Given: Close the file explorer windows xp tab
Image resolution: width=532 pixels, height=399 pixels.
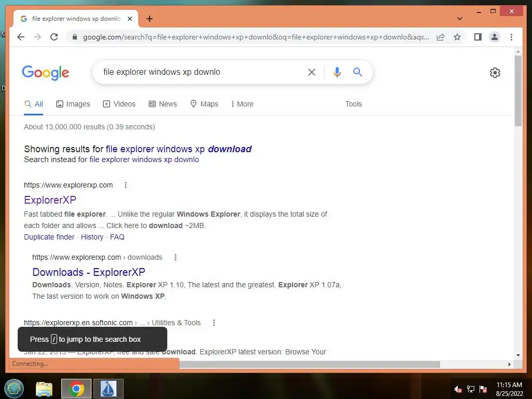Looking at the screenshot, I should [x=129, y=19].
